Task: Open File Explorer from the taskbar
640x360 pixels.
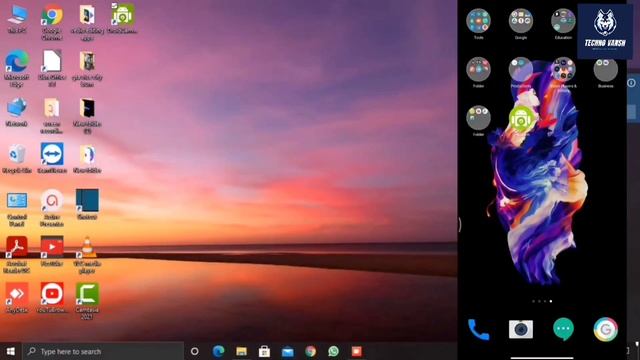Action: (241, 351)
